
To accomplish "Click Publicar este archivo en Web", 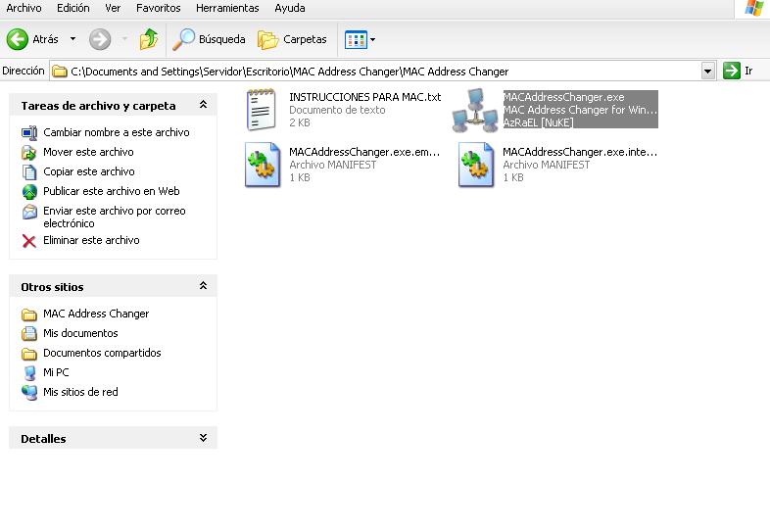I will click(112, 191).
